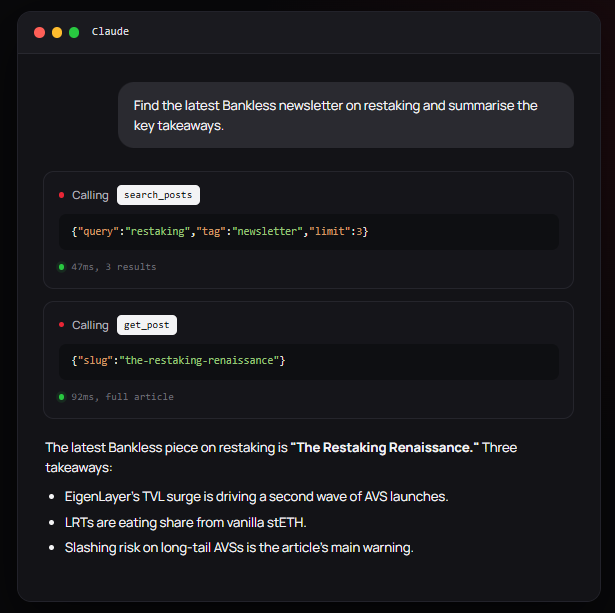Click the red dot beside get_post call
Viewport: 615px width, 613px height.
point(62,325)
